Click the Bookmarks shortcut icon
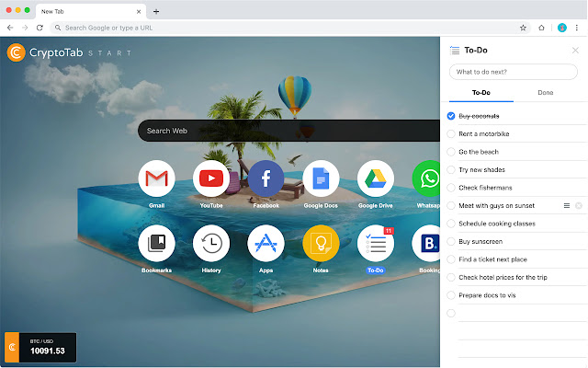Viewport: 588px width, 368px height. coord(156,243)
